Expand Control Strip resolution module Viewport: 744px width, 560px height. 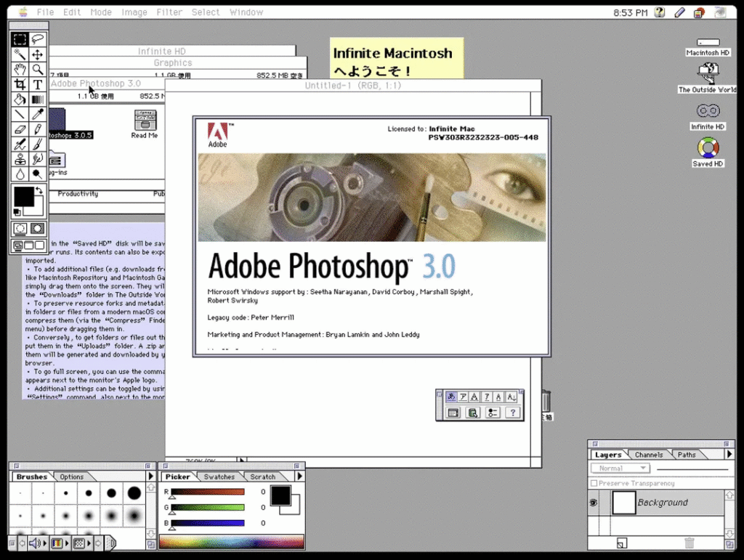(82, 543)
